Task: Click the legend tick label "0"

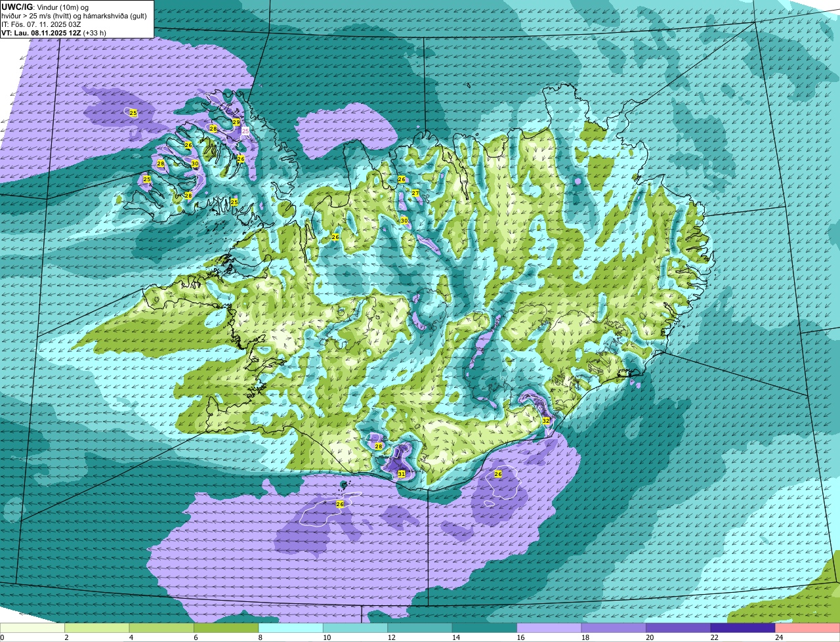Action: tap(3, 637)
